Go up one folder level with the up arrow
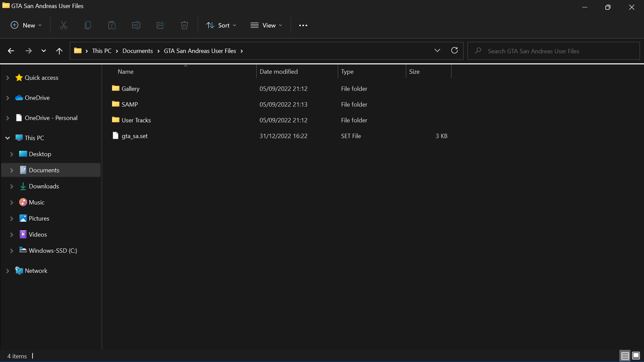Image resolution: width=644 pixels, height=362 pixels. click(x=59, y=51)
